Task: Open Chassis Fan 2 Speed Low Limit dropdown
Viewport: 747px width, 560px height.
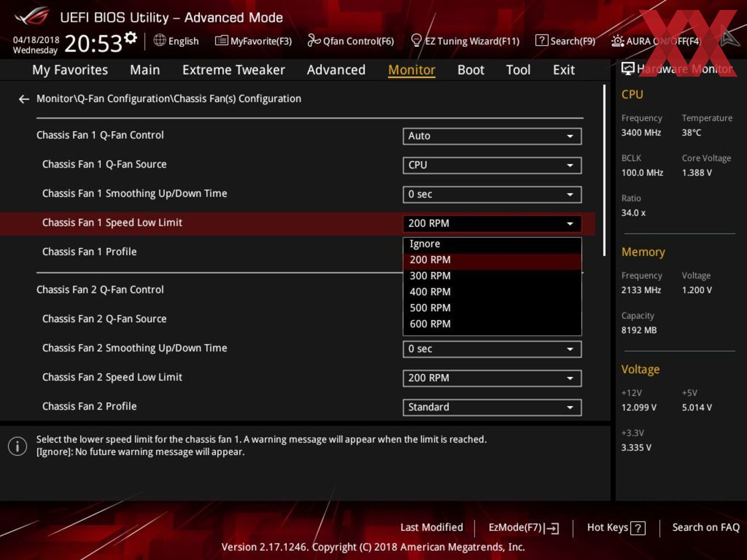Action: [x=492, y=378]
